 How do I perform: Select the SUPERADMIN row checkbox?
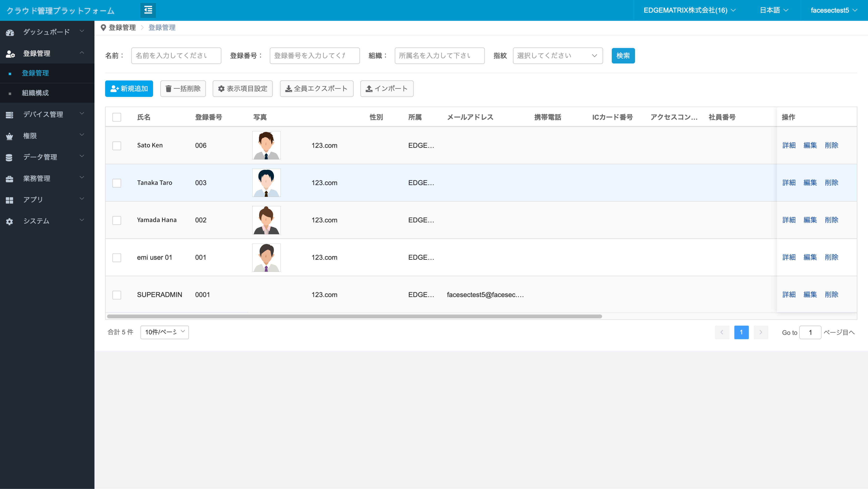(x=117, y=295)
